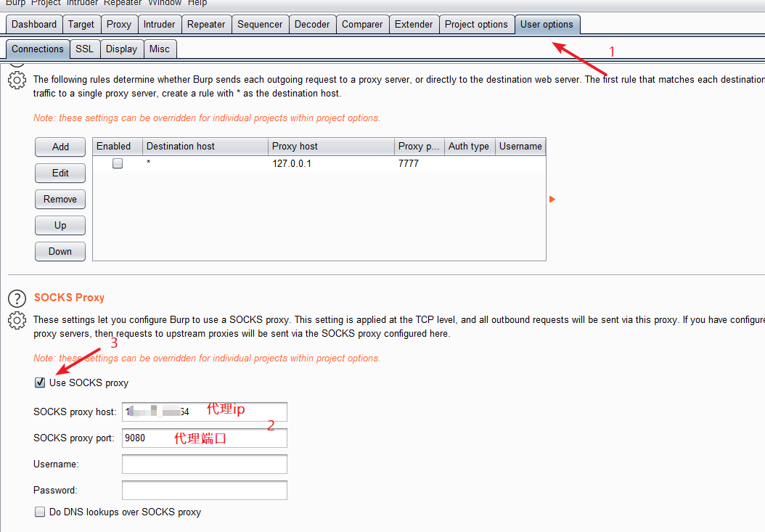The width and height of the screenshot is (765, 532).
Task: Click the Enabled column header
Action: point(118,147)
